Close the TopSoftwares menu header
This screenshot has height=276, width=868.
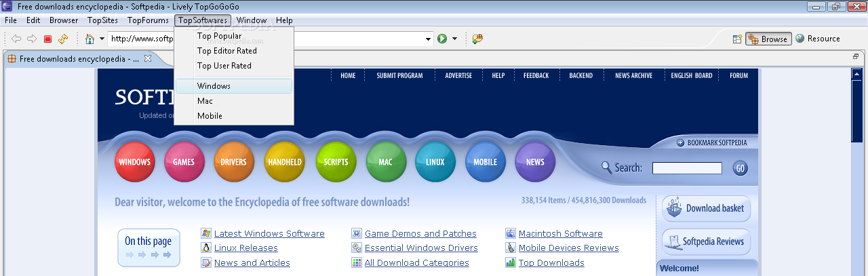(203, 20)
